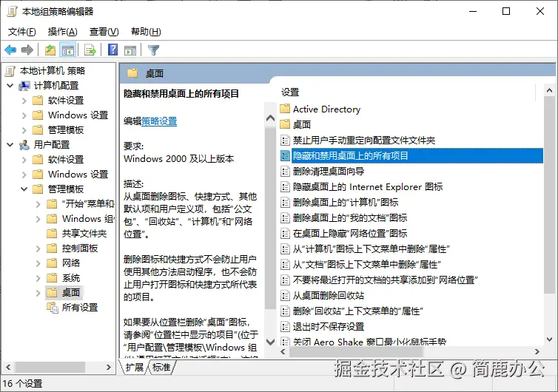This screenshot has height=392, width=558.
Task: Collapse the 用户配置 node
Action: tap(10, 145)
